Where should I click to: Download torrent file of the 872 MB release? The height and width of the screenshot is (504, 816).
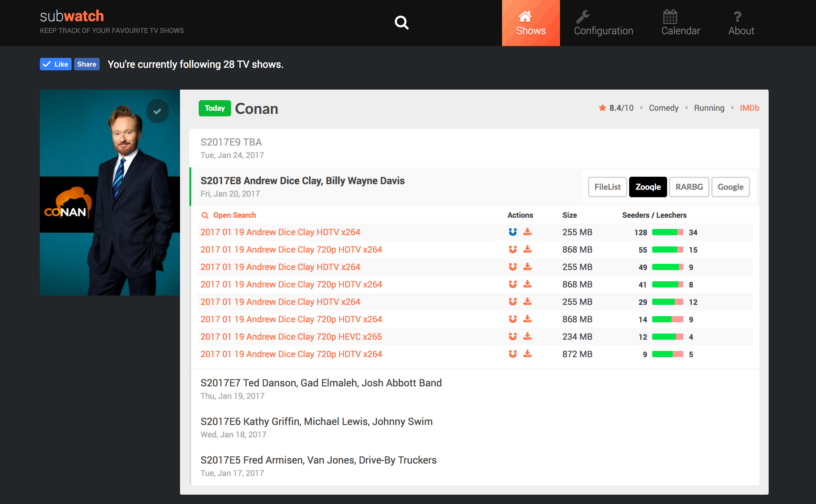click(x=527, y=354)
